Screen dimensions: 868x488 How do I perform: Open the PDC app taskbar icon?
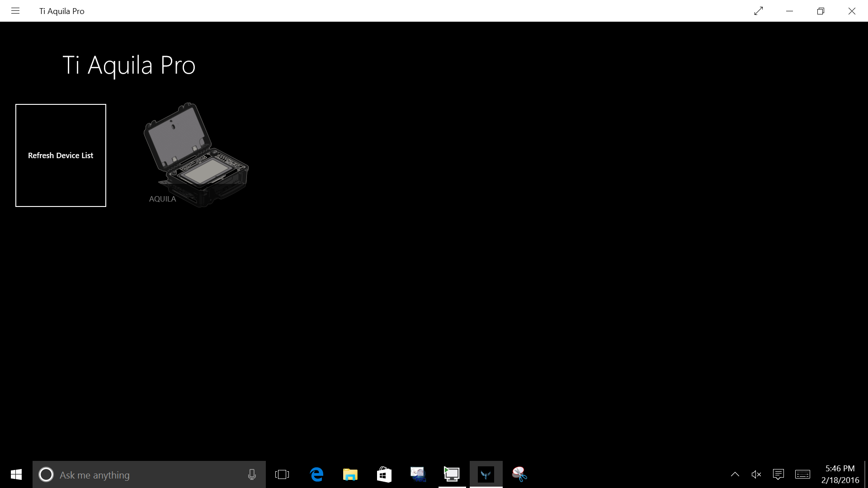(418, 474)
